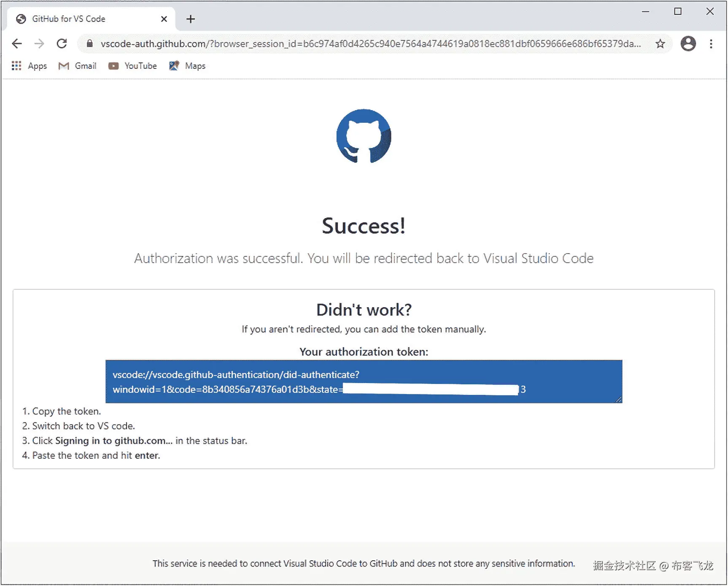Click the footer 'This service is needed' notice
Viewport: 728px width, 586px height.
coord(364,564)
